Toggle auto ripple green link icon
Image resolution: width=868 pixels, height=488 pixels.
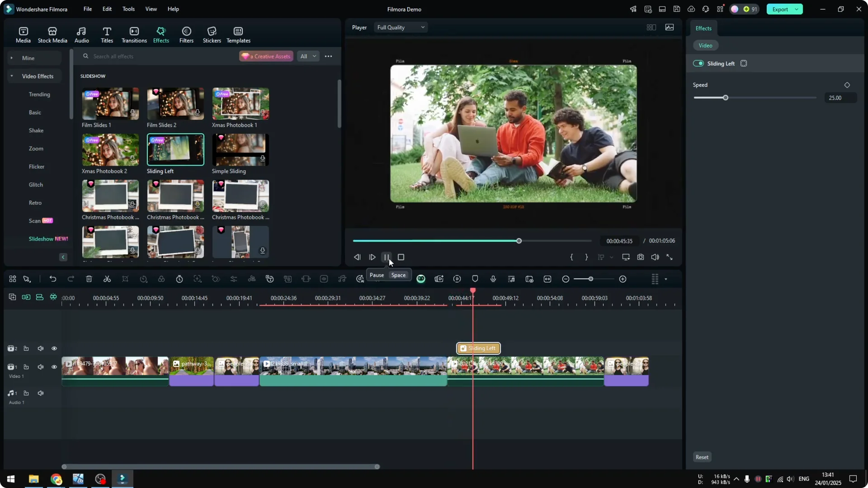coord(26,297)
